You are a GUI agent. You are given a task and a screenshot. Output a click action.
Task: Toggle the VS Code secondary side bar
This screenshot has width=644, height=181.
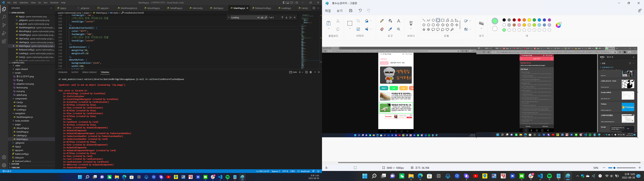click(x=291, y=3)
